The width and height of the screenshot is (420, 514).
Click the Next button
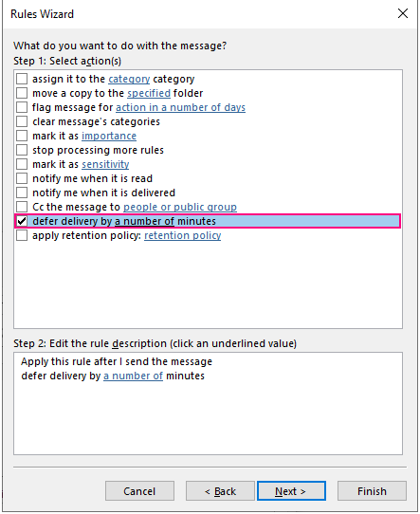tap(291, 490)
